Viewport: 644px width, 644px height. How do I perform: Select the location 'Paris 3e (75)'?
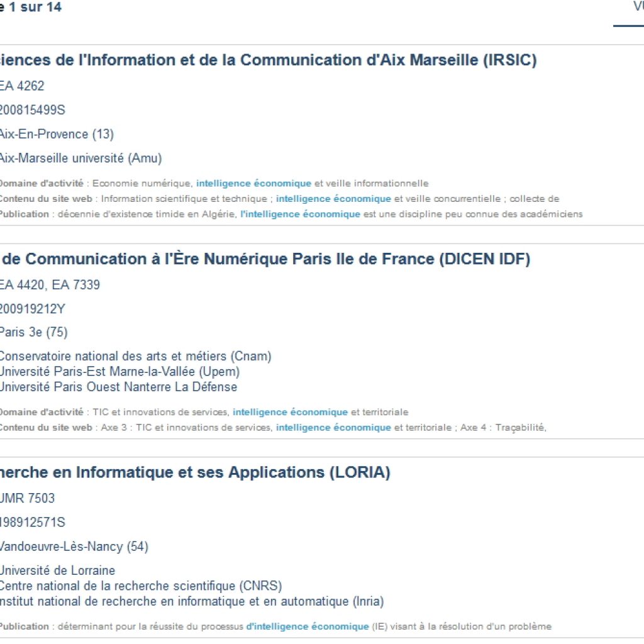(34, 332)
